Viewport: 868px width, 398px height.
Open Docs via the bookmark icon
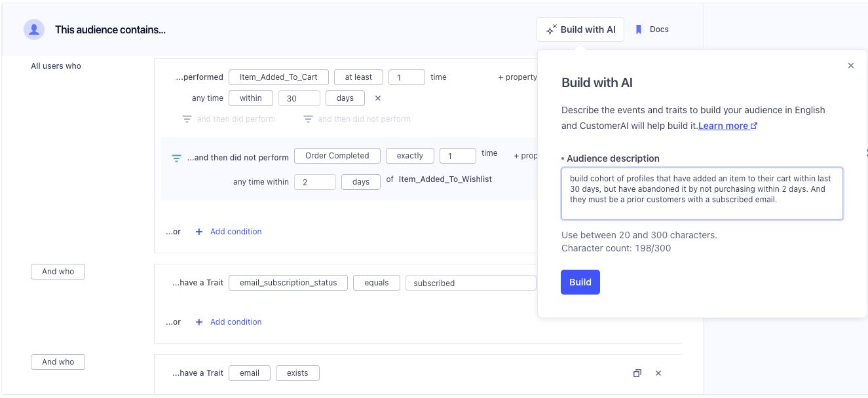point(639,29)
